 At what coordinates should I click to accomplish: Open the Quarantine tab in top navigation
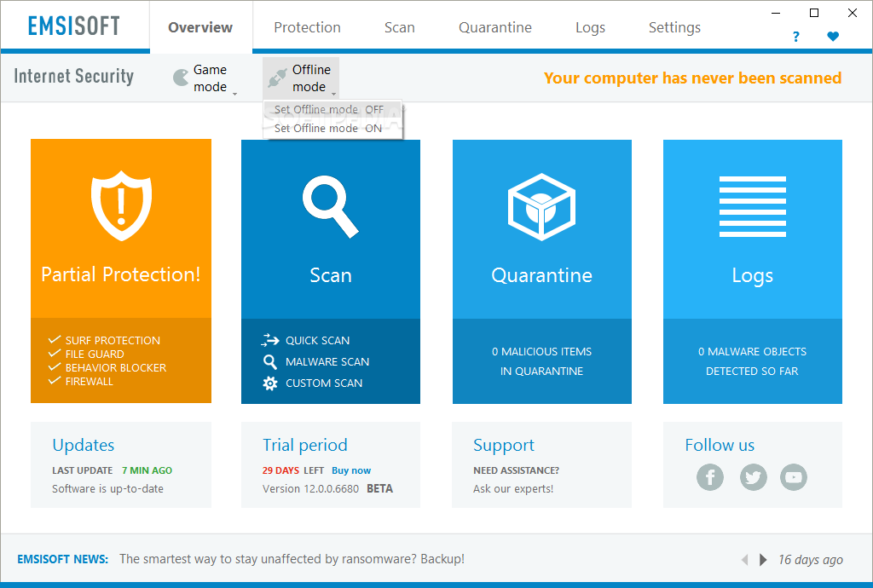click(495, 27)
